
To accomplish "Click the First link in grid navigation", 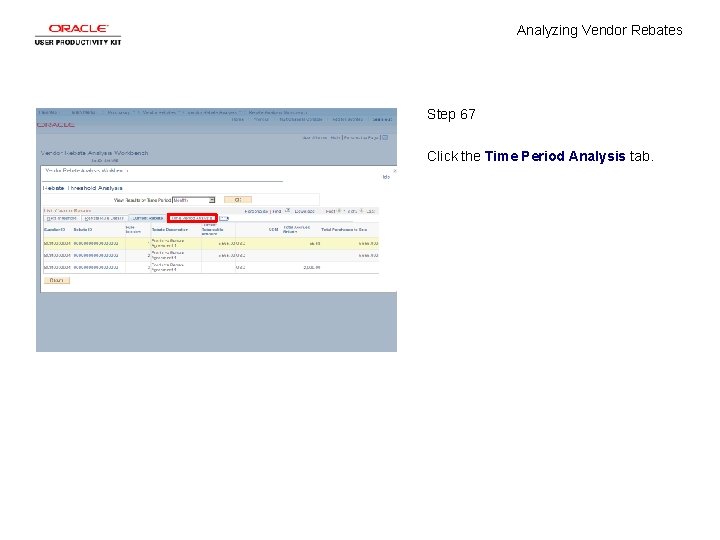I will tap(330, 211).
